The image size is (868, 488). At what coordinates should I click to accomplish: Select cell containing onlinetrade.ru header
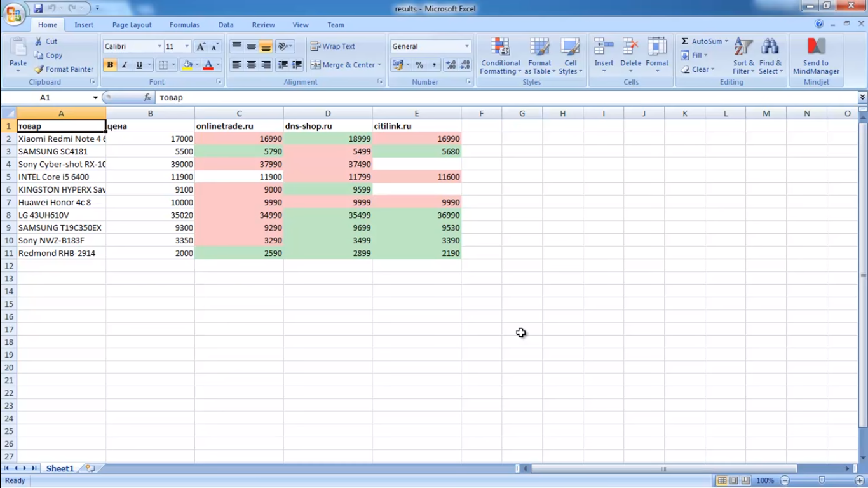tap(239, 126)
